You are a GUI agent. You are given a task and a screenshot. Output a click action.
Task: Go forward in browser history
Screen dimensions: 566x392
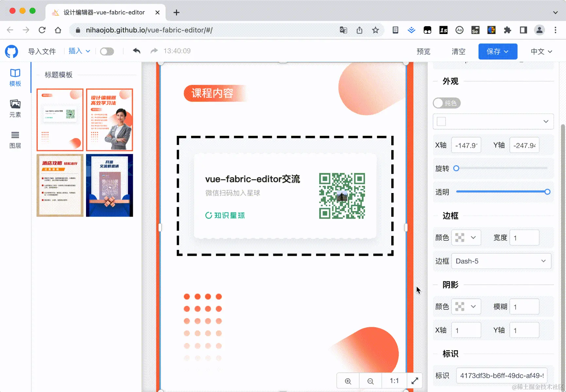tap(26, 30)
